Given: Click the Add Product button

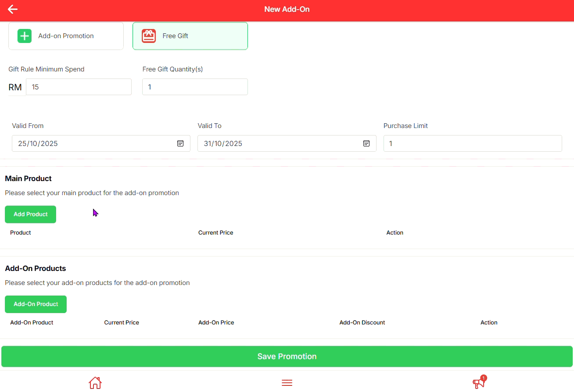Looking at the screenshot, I should 30,214.
